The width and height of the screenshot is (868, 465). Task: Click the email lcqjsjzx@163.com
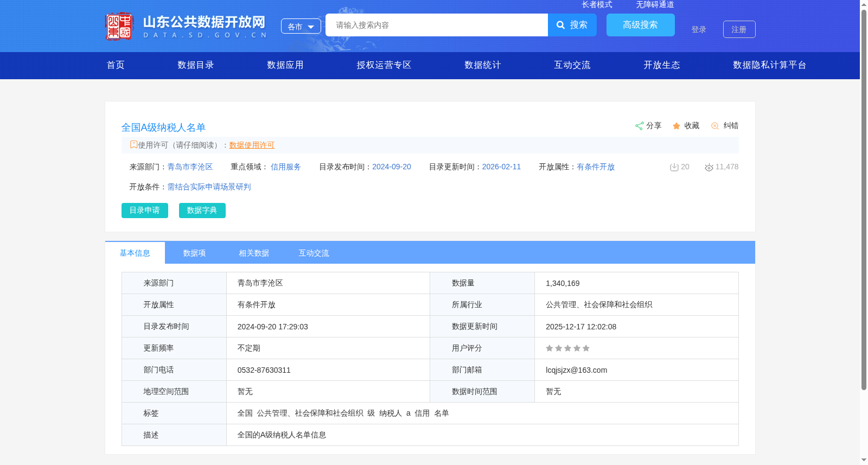[577, 370]
